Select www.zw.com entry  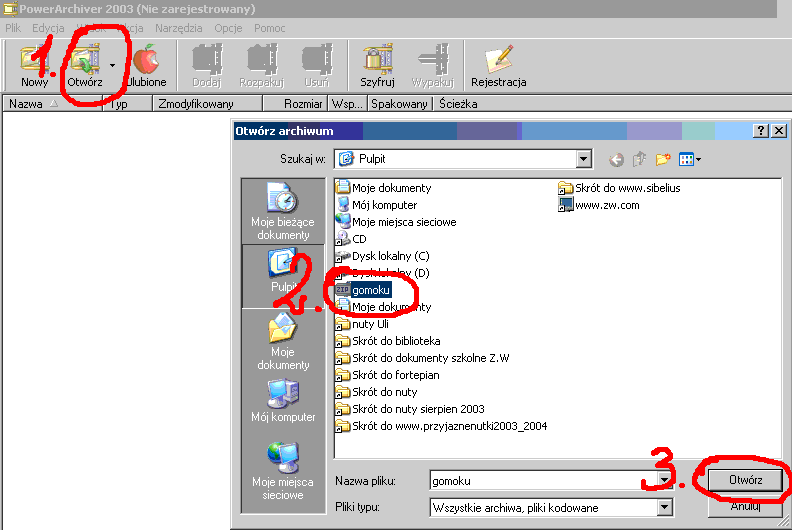[x=599, y=205]
